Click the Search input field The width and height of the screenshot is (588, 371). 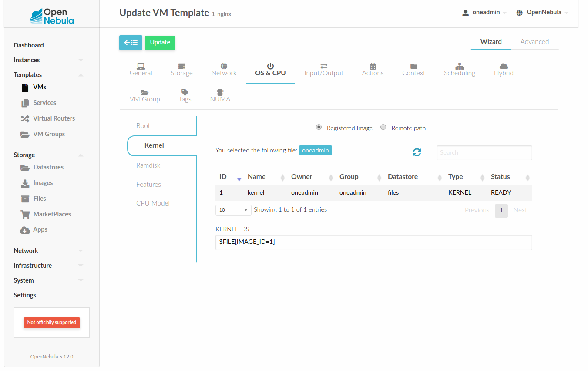[x=484, y=153]
